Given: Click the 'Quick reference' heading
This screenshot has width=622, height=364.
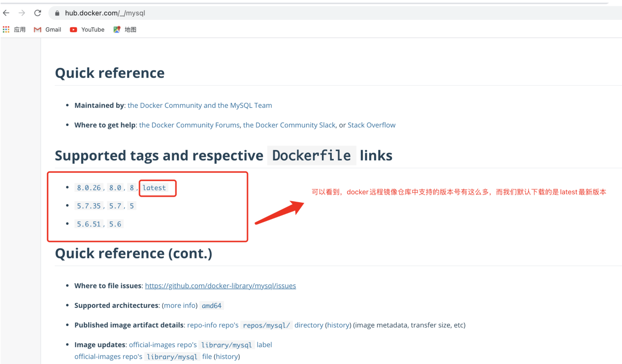Looking at the screenshot, I should [110, 73].
